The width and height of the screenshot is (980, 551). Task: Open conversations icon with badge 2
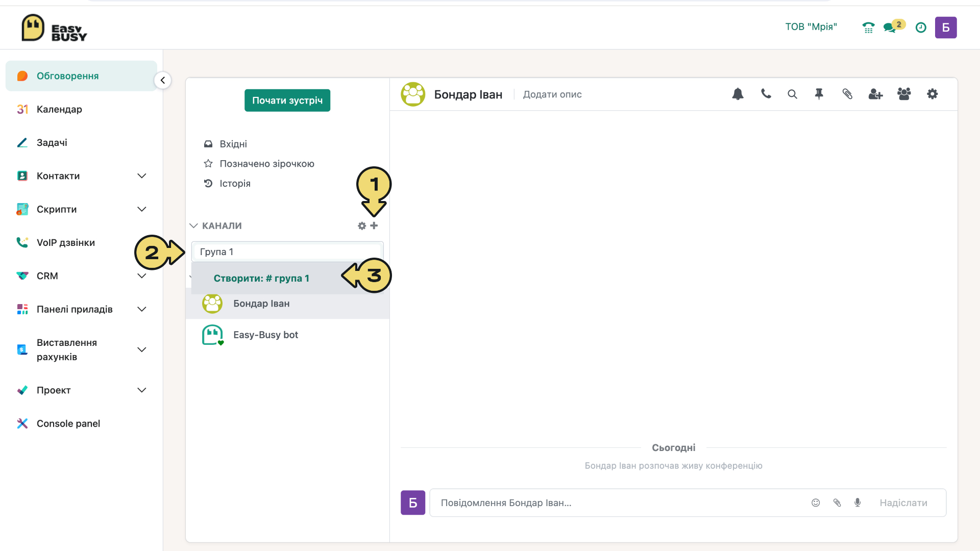(x=894, y=27)
